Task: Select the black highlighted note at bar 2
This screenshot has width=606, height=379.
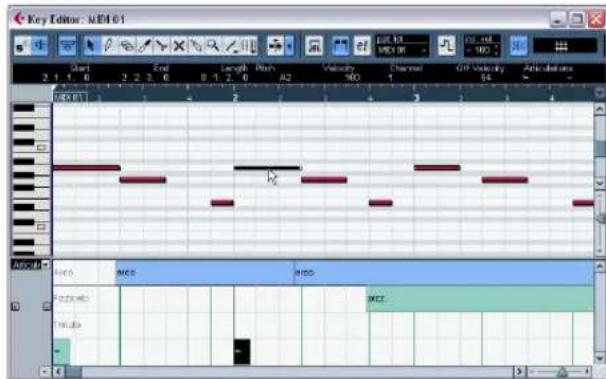Action: tap(267, 168)
